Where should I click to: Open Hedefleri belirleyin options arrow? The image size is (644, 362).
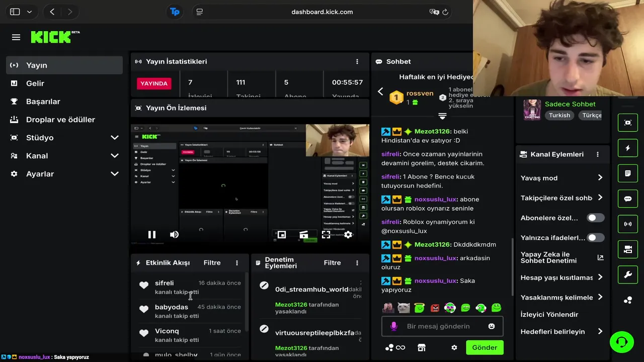pos(600,331)
